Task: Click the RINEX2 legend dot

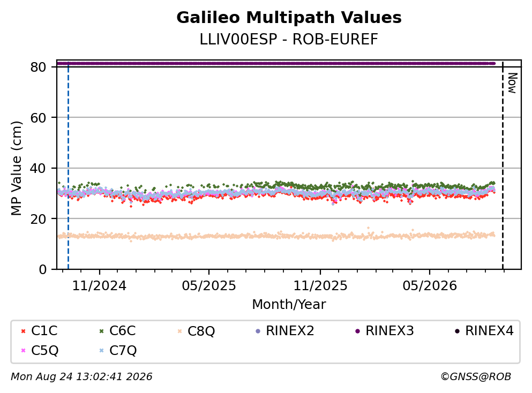Action: [258, 331]
